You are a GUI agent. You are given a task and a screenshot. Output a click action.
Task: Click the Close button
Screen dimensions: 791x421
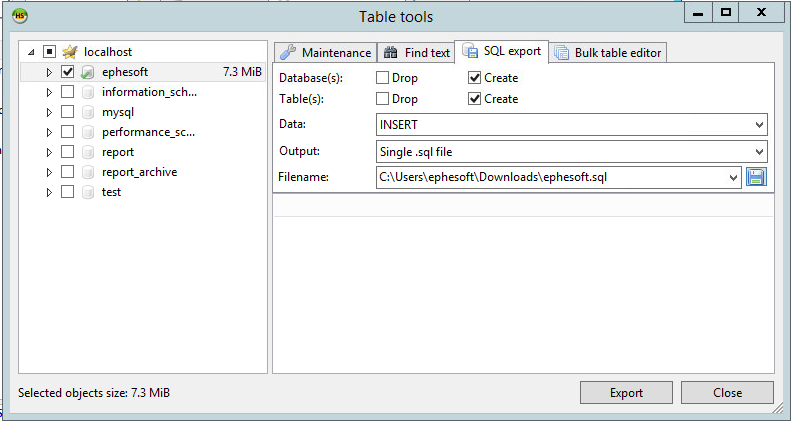click(x=727, y=392)
